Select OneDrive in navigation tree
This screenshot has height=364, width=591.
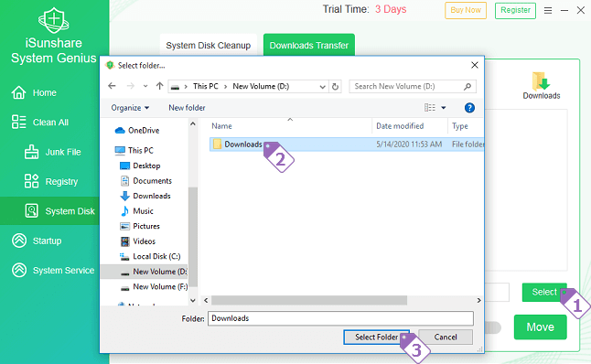point(144,131)
